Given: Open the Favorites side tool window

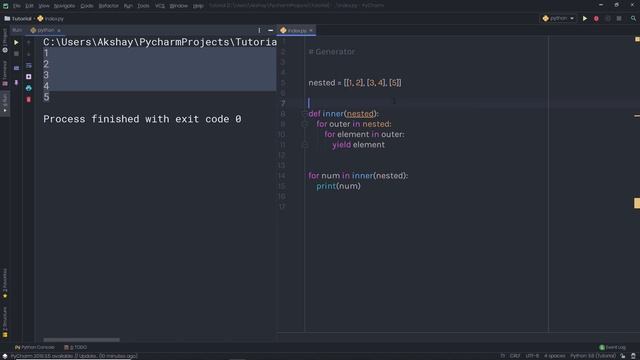Looking at the screenshot, I should 5,283.
